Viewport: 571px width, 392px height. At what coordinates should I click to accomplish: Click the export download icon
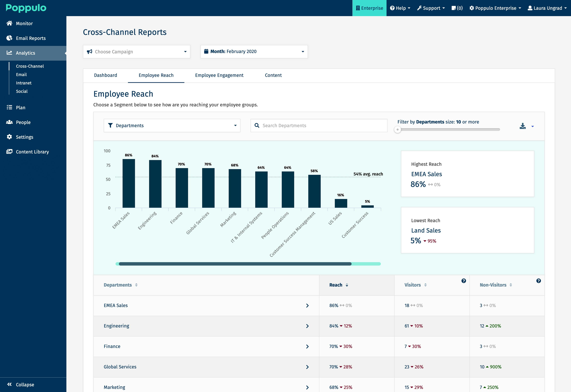pos(523,126)
